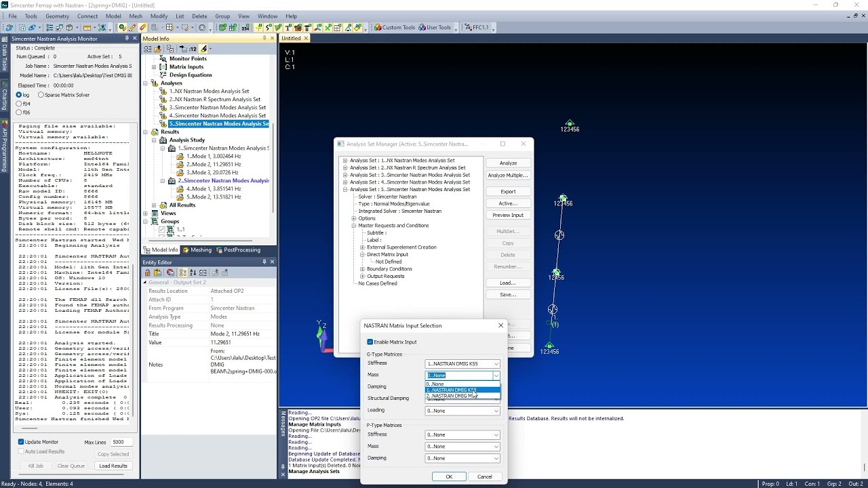Click the pin icon of Analysis Monitor pane
The width and height of the screenshot is (868, 488).
[126, 39]
